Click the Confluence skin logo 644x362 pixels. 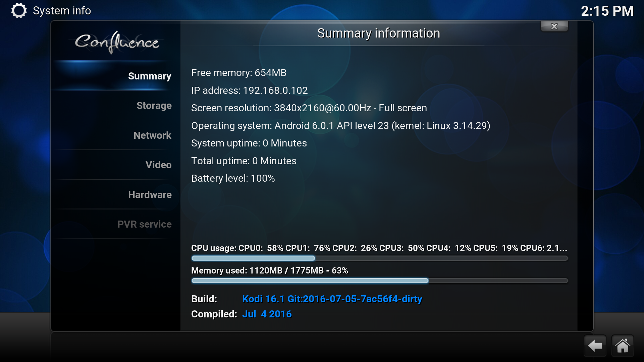[x=117, y=42]
